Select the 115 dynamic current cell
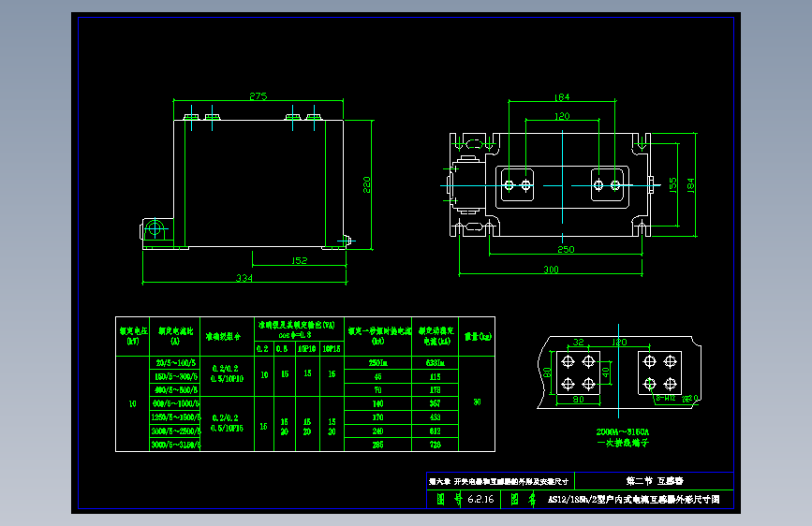The width and height of the screenshot is (812, 526). (435, 377)
